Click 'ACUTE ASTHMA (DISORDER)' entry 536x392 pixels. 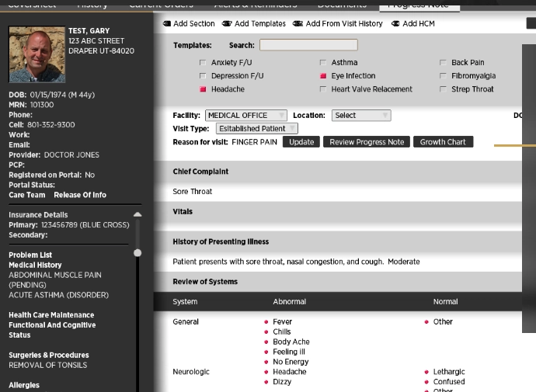pos(59,295)
